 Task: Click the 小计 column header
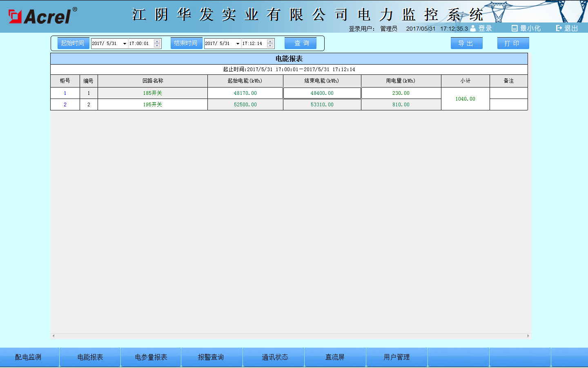[x=465, y=81]
